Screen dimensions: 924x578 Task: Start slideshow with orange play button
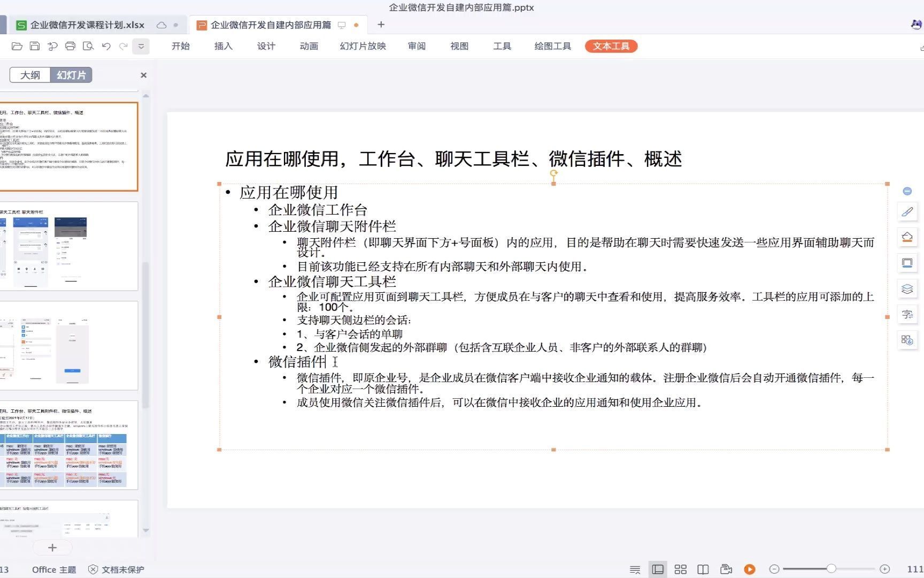tap(750, 569)
